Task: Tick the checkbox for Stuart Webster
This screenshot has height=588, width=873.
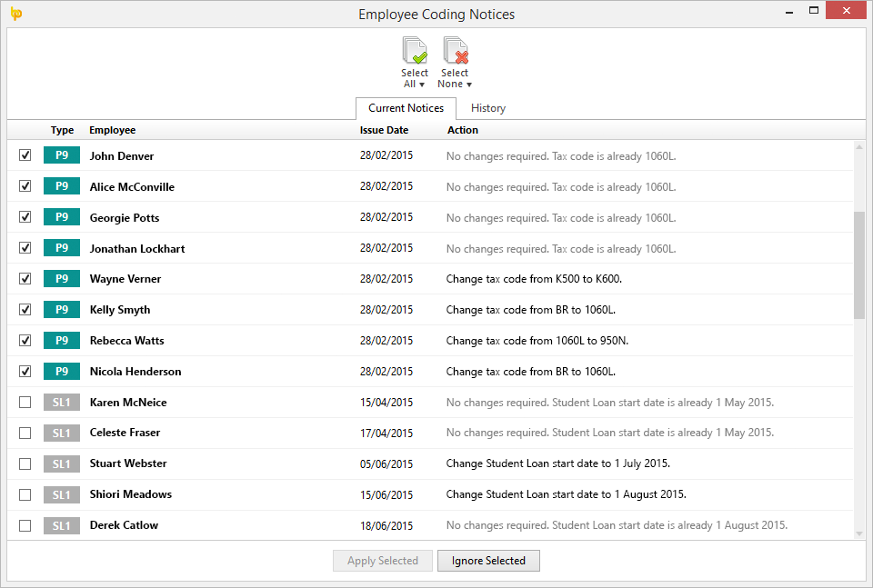Action: [25, 463]
